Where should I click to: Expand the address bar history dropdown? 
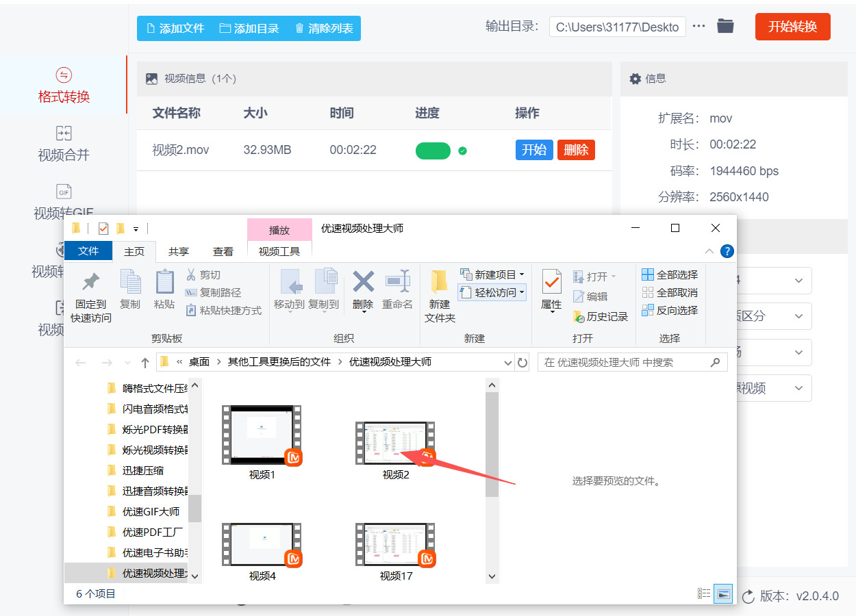pos(508,363)
